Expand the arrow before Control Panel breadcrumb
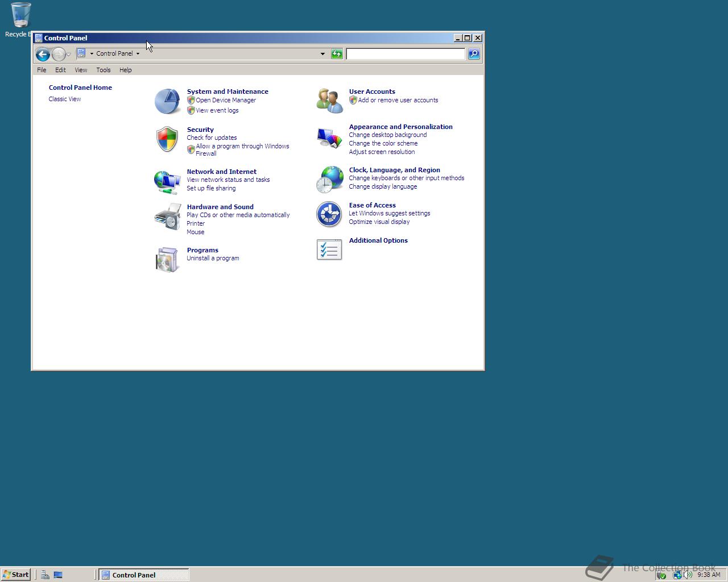The height and width of the screenshot is (582, 728). (x=92, y=53)
